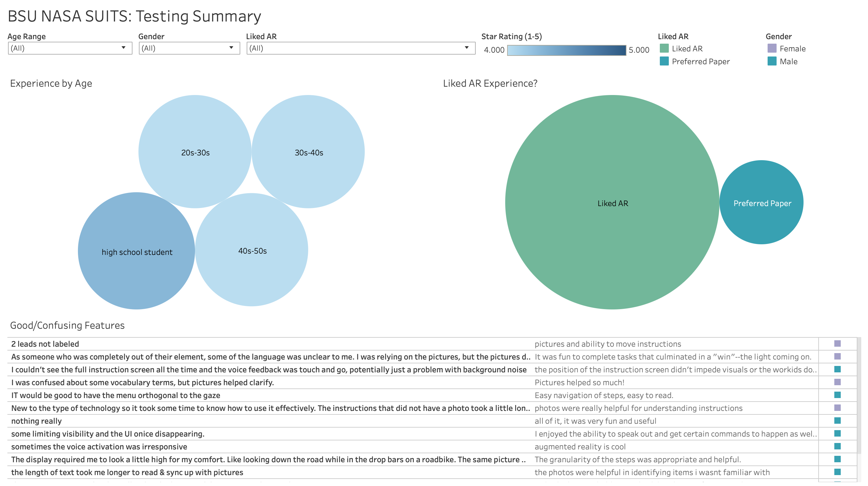Click 'all of it, it was very fun' text

pyautogui.click(x=595, y=421)
